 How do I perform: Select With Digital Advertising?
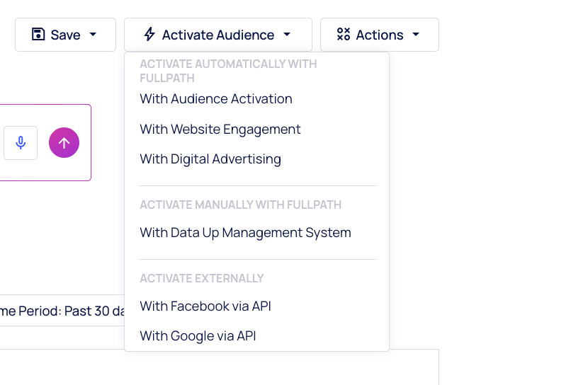210,159
